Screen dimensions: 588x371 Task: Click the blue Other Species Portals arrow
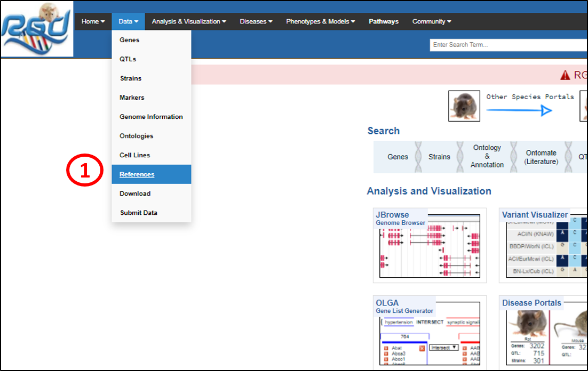click(519, 110)
